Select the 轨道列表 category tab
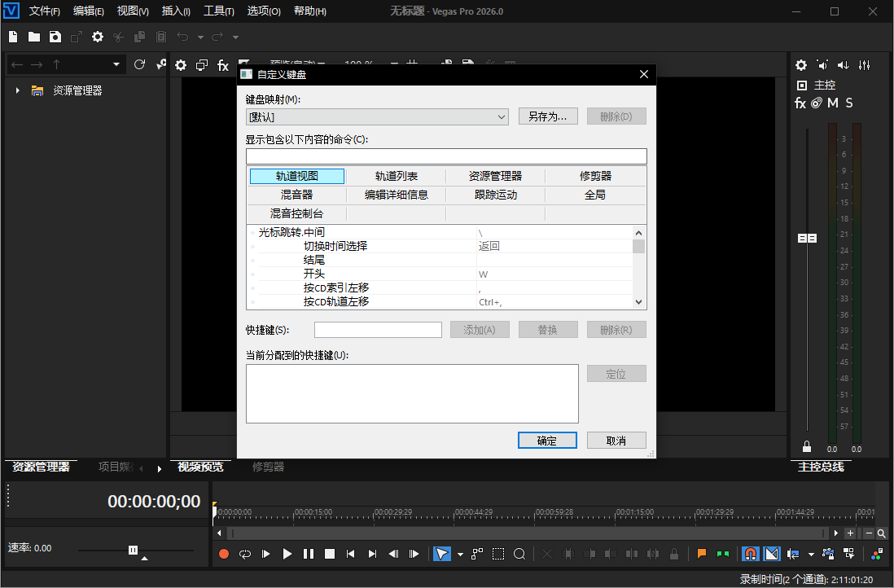This screenshot has height=588, width=894. (397, 176)
